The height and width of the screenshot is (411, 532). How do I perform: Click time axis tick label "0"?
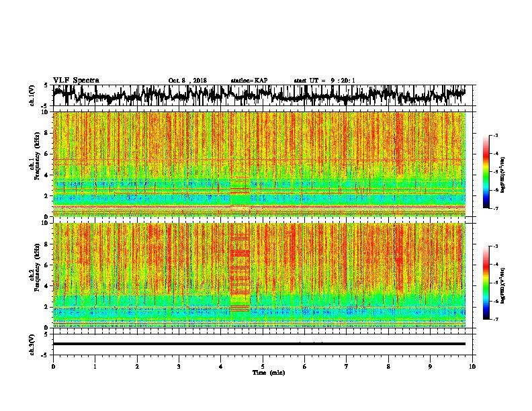(x=53, y=367)
